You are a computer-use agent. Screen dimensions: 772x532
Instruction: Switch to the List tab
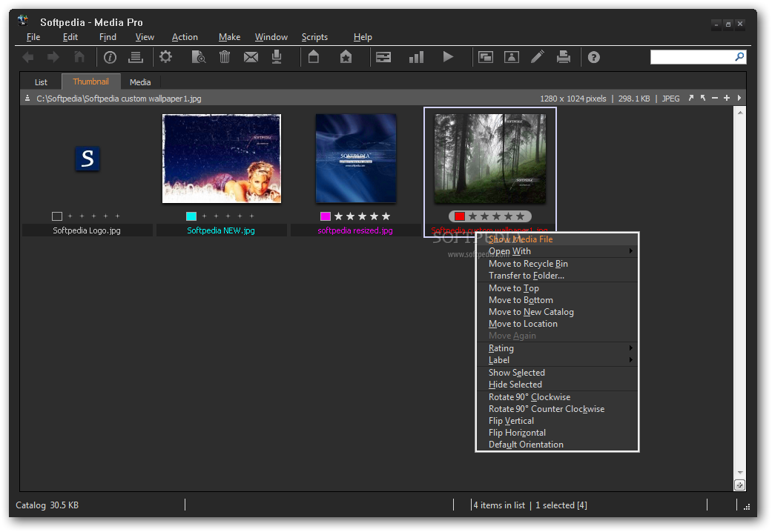[41, 82]
